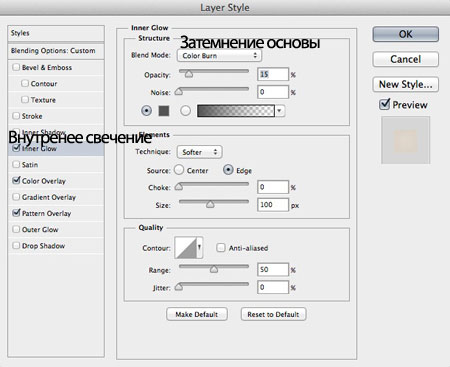
Task: Click the Choke slider handle
Action: [x=179, y=187]
